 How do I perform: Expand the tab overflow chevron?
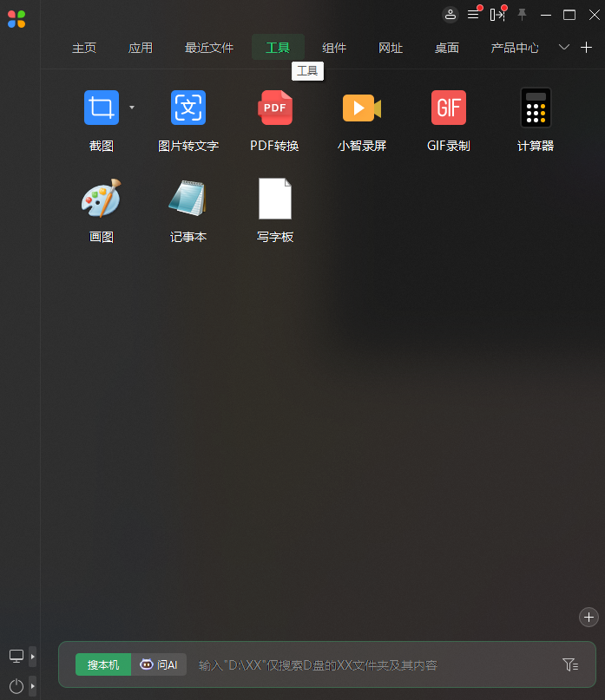[x=564, y=47]
